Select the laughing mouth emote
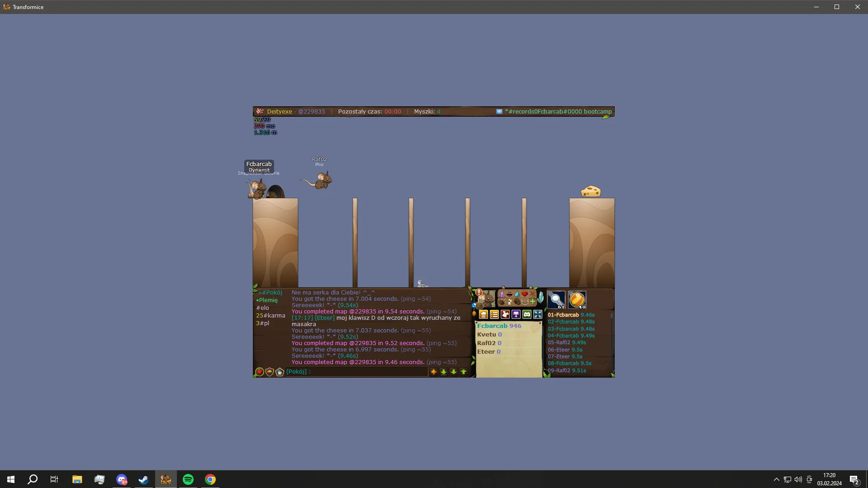868x488 pixels. (509, 294)
